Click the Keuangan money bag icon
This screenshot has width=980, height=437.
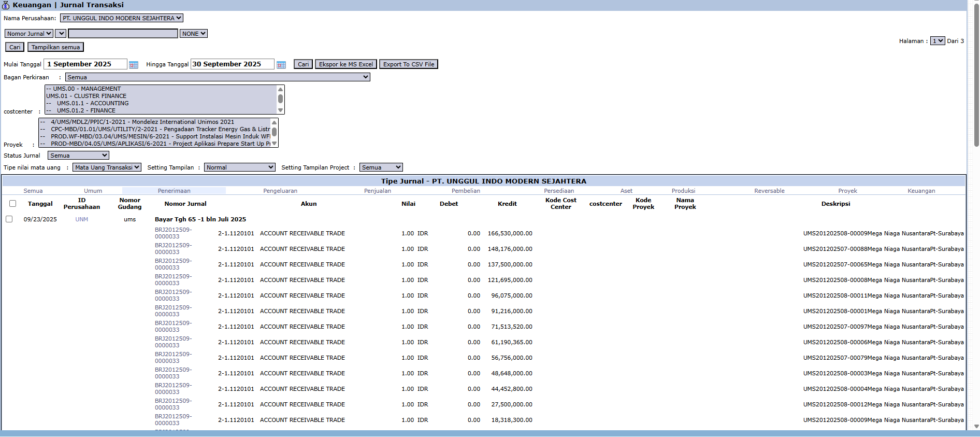(6, 5)
